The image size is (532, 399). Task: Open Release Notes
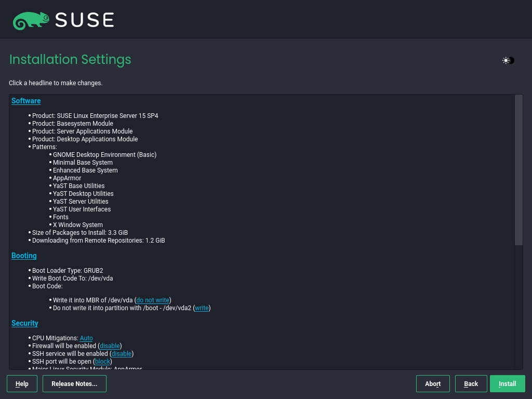[74, 384]
